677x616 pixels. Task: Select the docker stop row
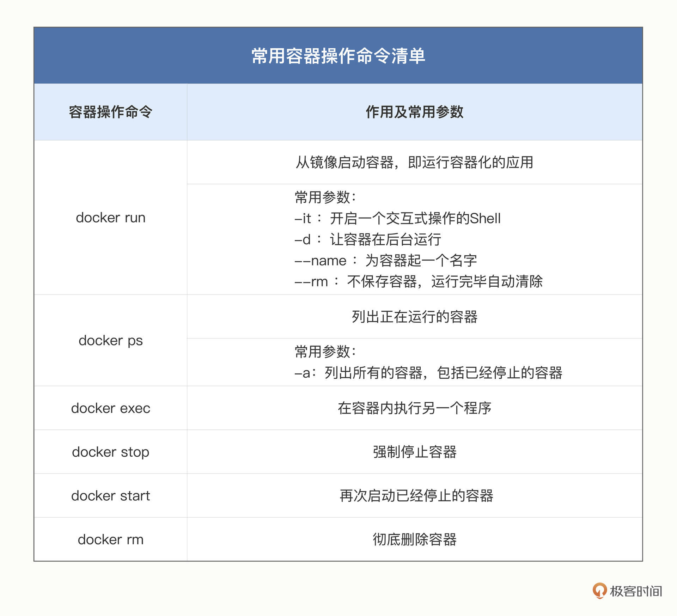click(111, 452)
